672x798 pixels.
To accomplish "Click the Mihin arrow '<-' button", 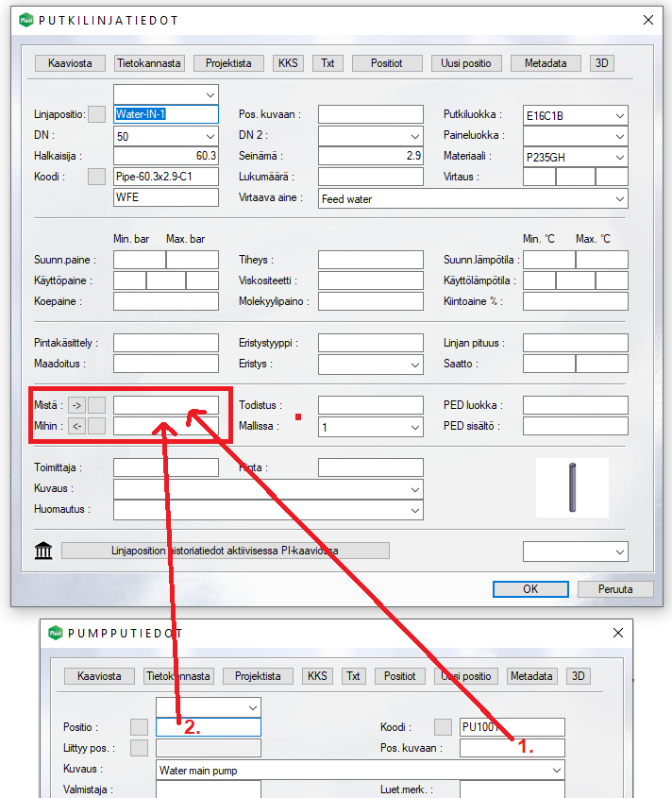I will point(76,426).
